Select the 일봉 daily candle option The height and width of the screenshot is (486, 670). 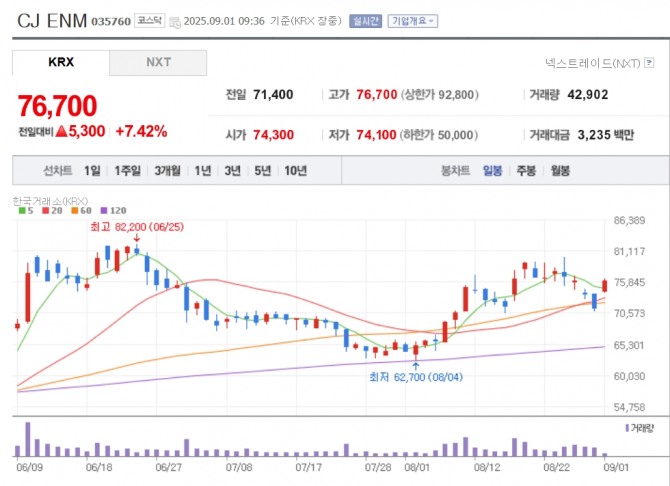click(492, 171)
